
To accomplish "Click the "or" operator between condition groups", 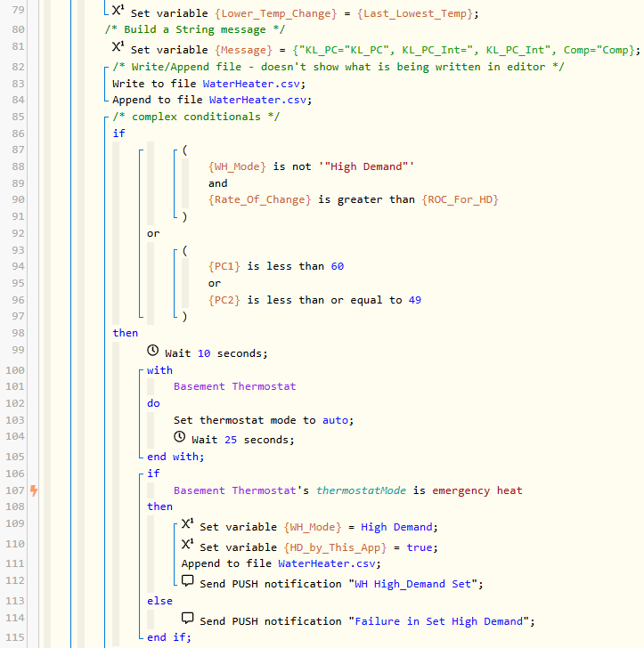I will (x=154, y=233).
